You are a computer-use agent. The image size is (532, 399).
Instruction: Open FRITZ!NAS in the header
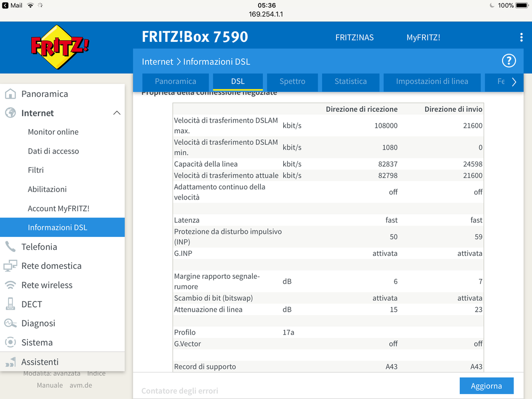tap(355, 38)
